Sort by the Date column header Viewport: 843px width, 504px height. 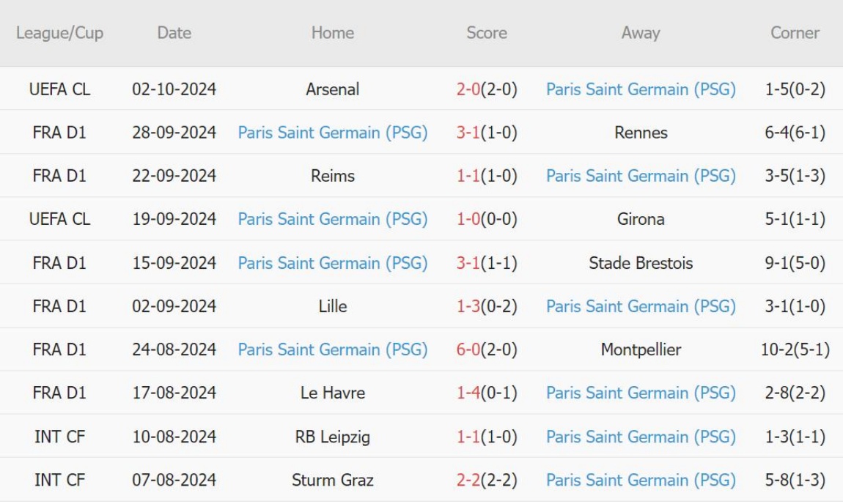tap(174, 33)
